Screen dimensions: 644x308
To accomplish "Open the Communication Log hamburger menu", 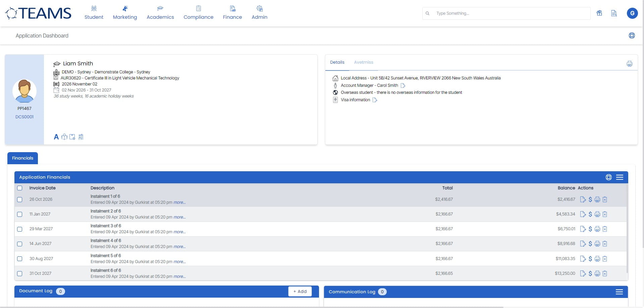I will point(619,292).
